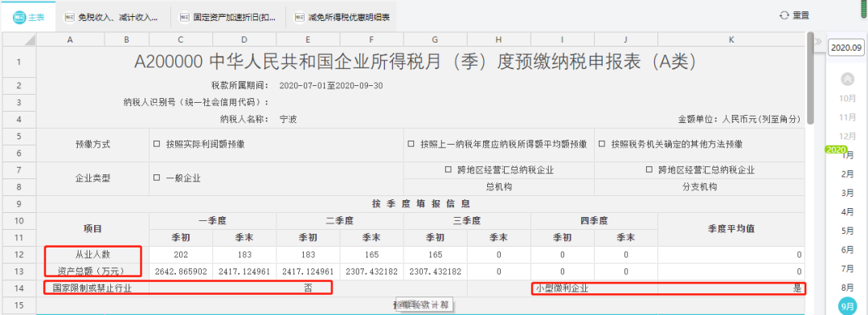
Task: Check 按照实际利润额预缴 checkbox
Action: pyautogui.click(x=157, y=144)
